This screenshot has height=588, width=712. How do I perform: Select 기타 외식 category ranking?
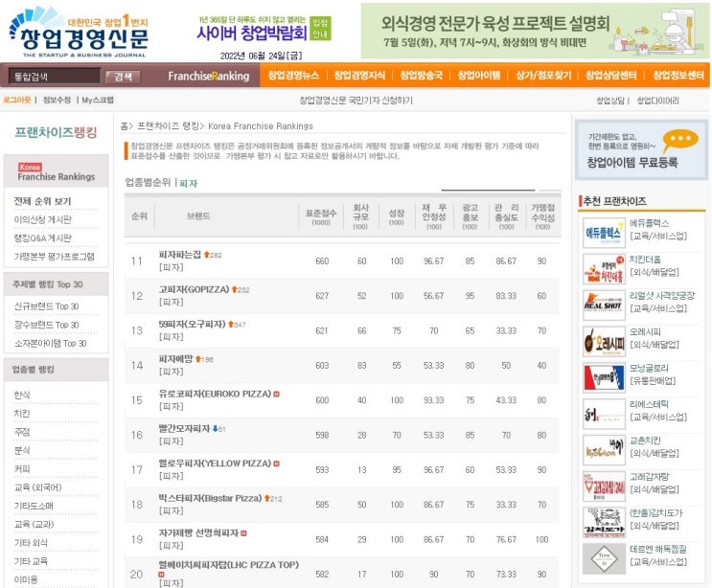pos(31,543)
